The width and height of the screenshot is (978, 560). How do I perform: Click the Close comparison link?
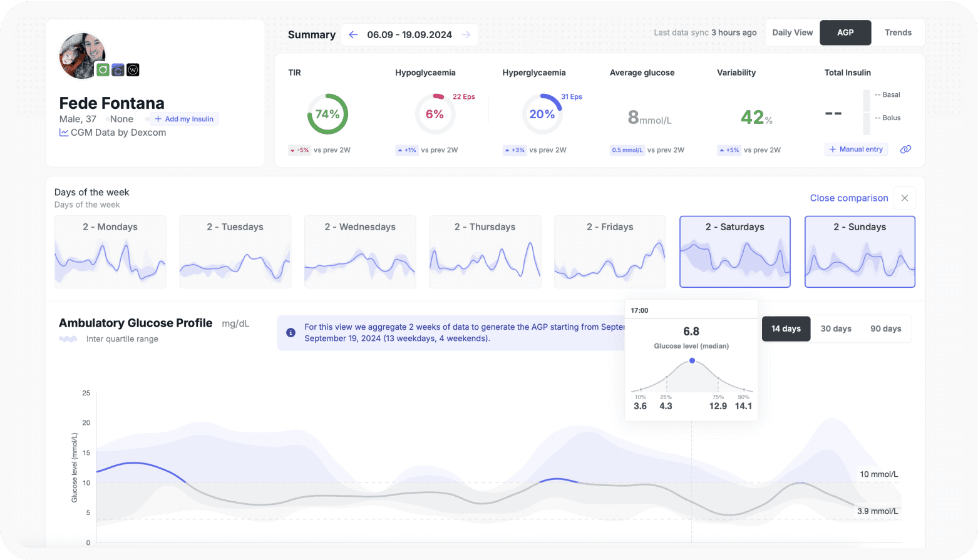tap(849, 198)
